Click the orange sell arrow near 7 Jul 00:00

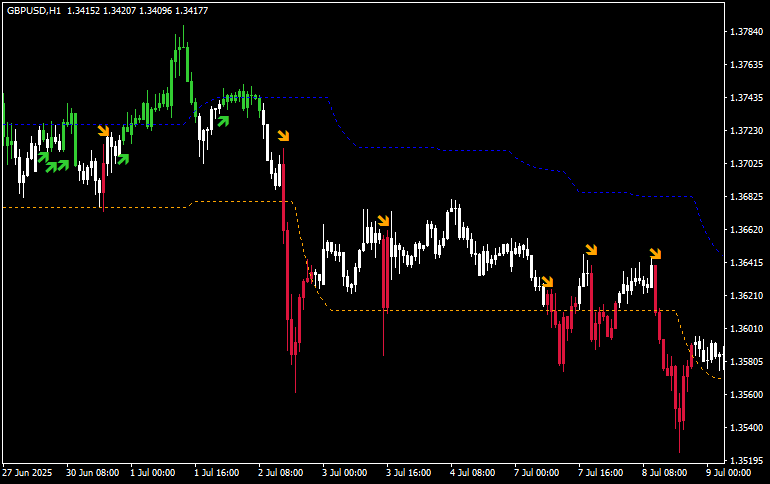pyautogui.click(x=547, y=281)
